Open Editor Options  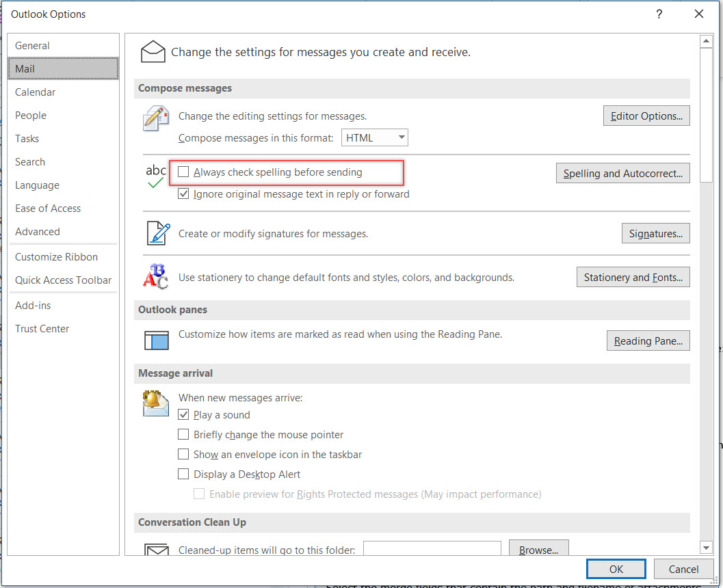click(x=646, y=116)
